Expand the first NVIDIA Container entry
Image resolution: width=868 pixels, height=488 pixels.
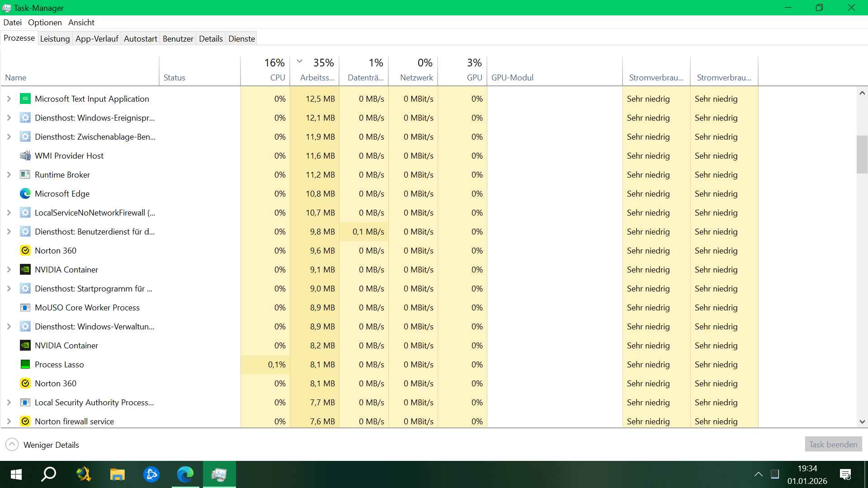click(x=9, y=270)
